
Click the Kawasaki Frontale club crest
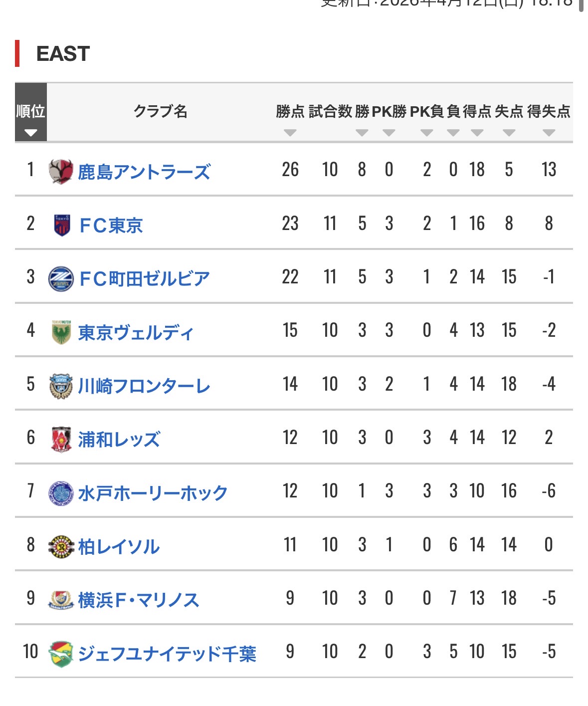[x=61, y=386]
